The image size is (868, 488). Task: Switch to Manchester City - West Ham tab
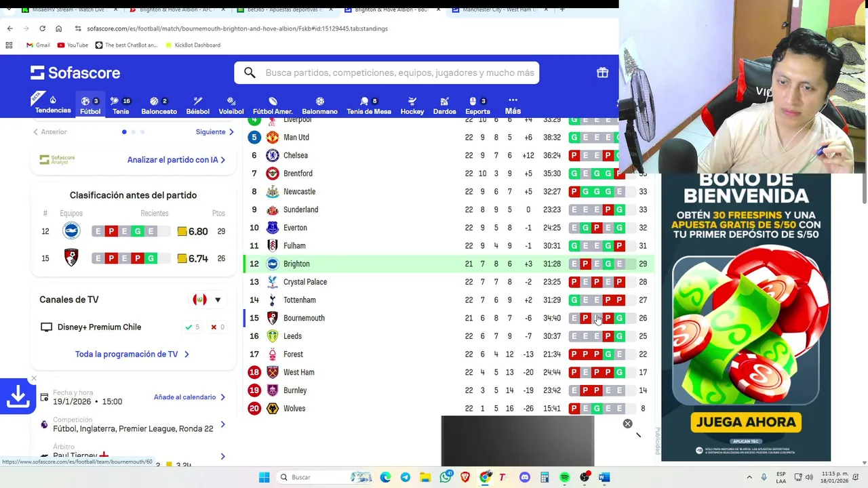pos(498,9)
